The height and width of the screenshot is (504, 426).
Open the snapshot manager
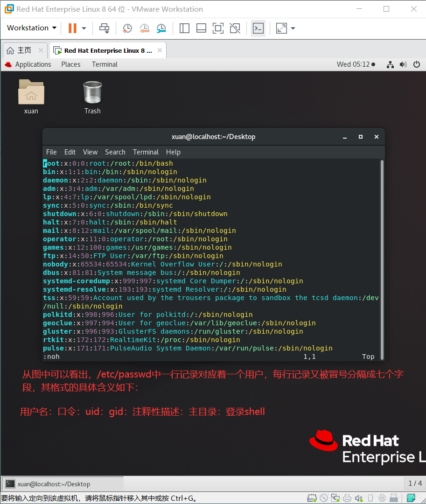pyautogui.click(x=161, y=28)
